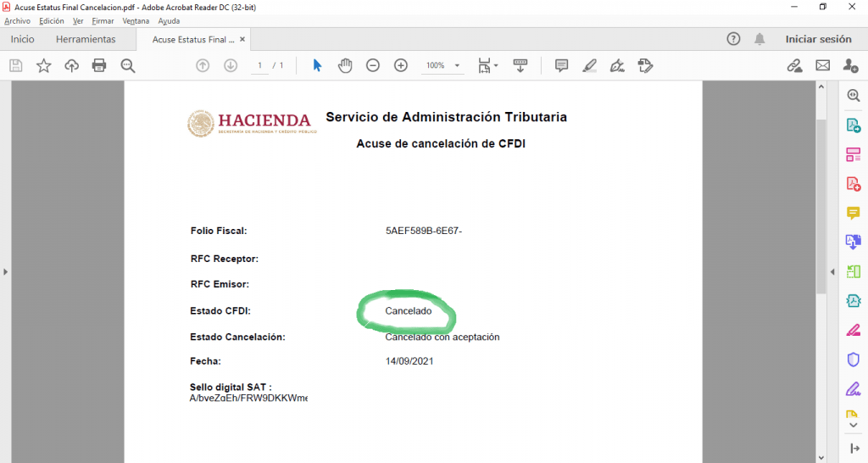Zoom out with the minus icon
868x463 pixels.
click(x=373, y=66)
